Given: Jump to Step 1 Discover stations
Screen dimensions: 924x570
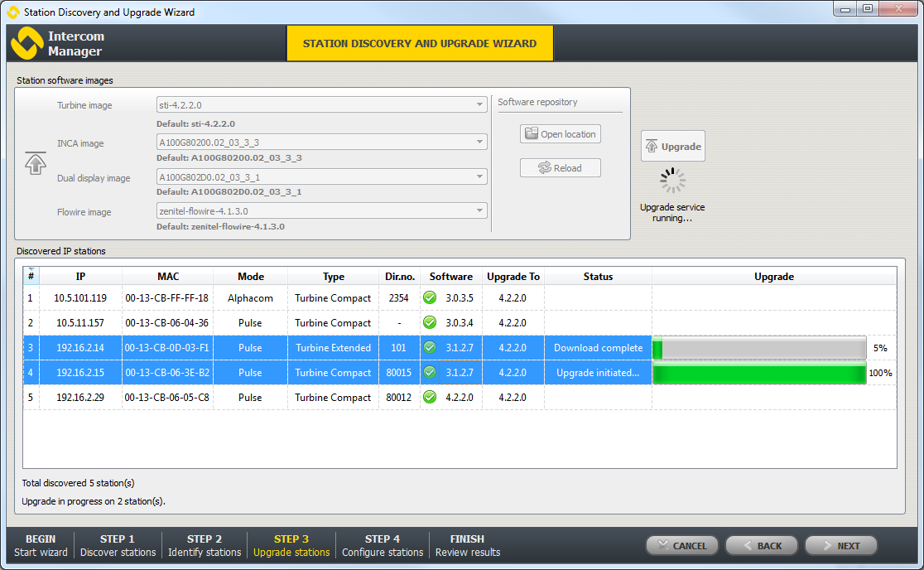Looking at the screenshot, I should click(118, 545).
